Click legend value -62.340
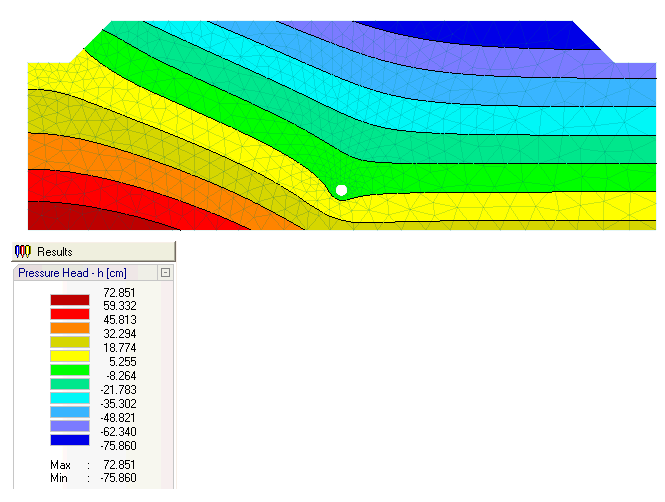665x502 pixels. point(118,432)
